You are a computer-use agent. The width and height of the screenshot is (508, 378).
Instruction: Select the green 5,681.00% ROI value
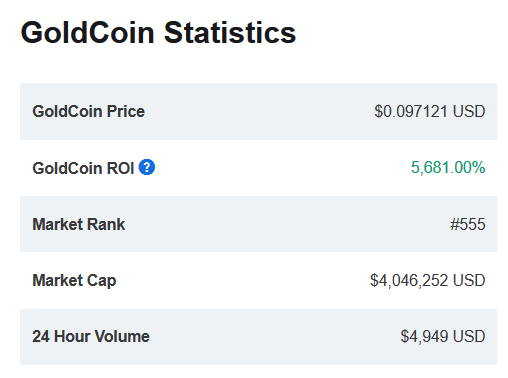point(448,167)
